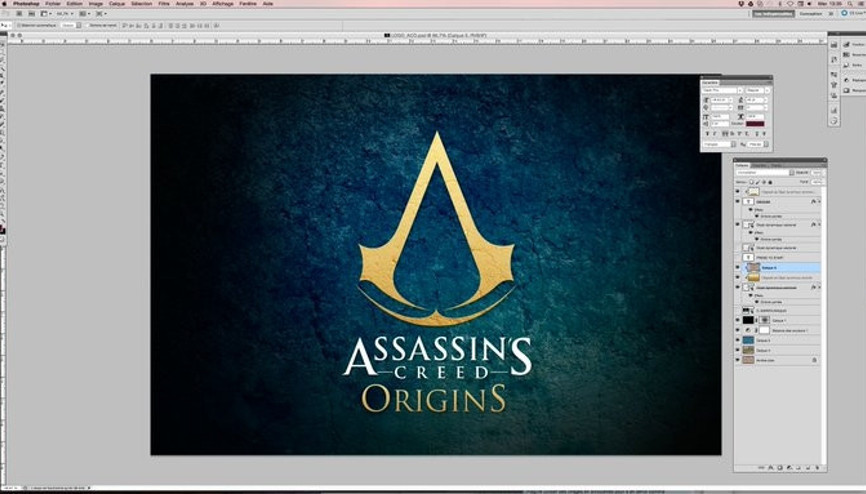Viewport: 866px width, 494px height.
Task: Open the Affichage menu
Action: (223, 4)
